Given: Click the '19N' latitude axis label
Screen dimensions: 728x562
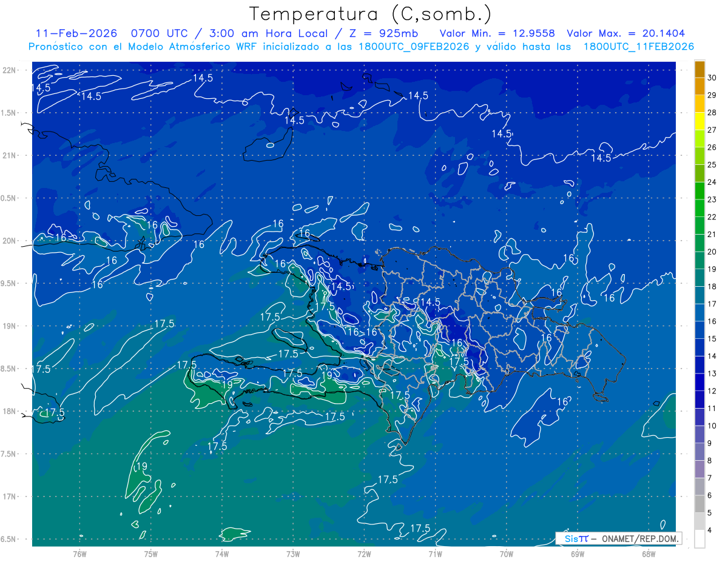Looking at the screenshot, I should tap(9, 326).
